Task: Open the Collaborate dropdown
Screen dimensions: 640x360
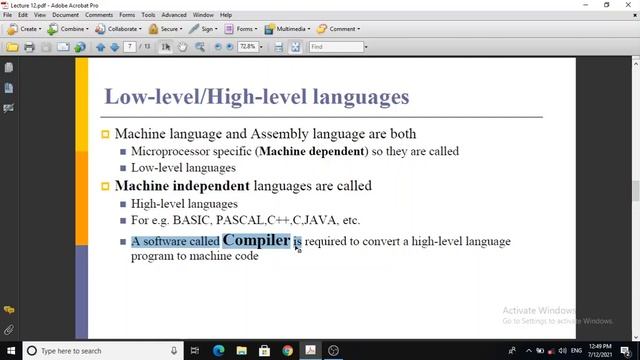Action: coord(118,29)
